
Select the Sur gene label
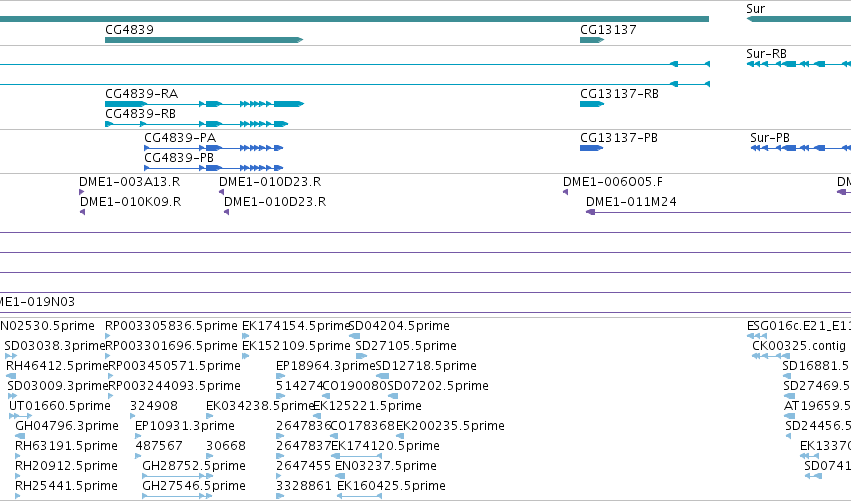755,9
